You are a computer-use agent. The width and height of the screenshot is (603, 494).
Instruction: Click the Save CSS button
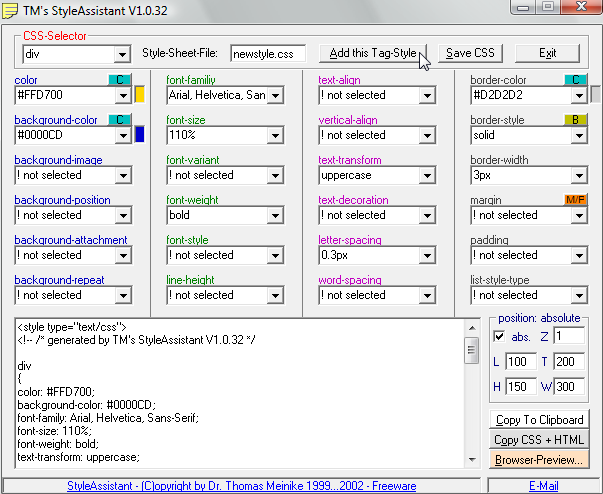(470, 53)
